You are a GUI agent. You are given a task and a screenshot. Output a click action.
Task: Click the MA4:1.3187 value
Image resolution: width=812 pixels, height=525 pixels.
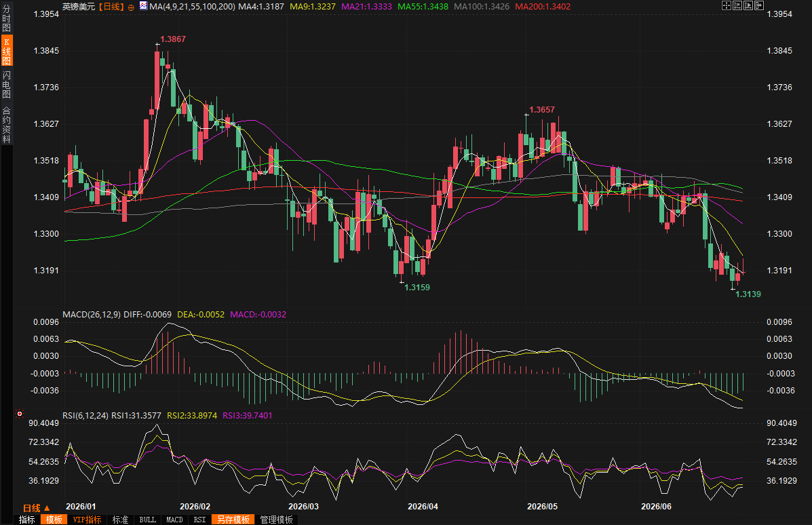[x=261, y=7]
